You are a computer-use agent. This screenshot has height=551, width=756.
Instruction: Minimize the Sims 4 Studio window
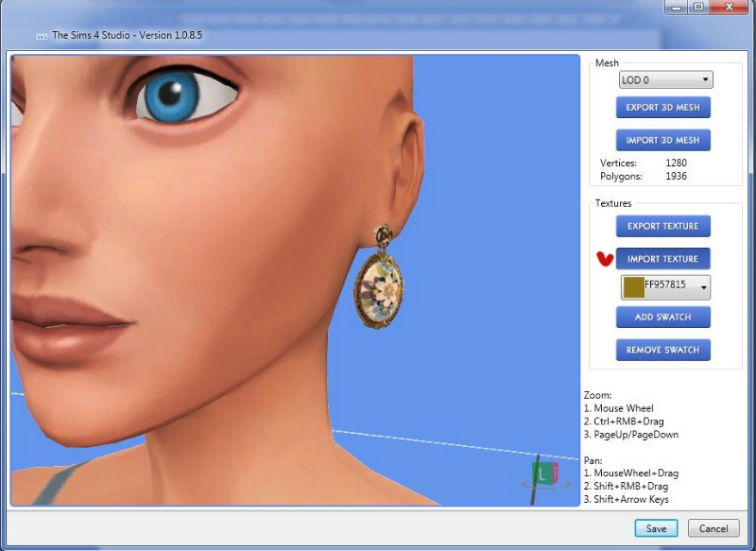tap(676, 8)
